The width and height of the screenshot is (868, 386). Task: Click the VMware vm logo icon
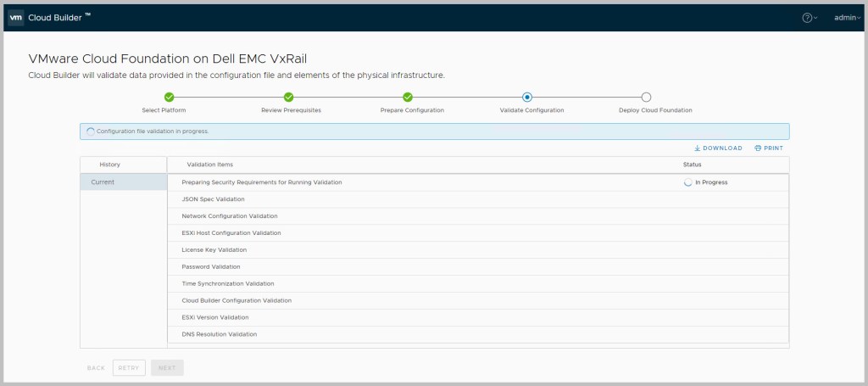point(15,17)
